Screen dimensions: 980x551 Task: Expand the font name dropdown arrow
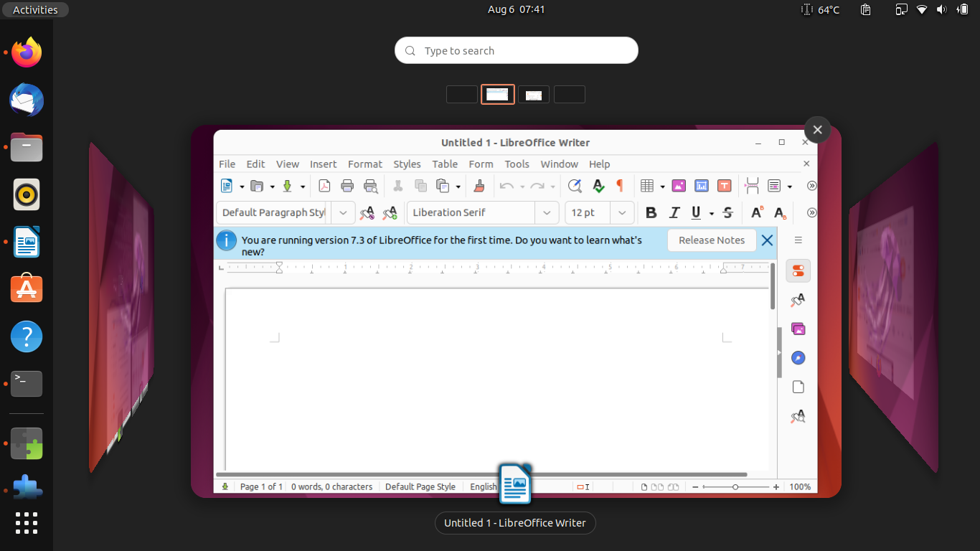547,212
